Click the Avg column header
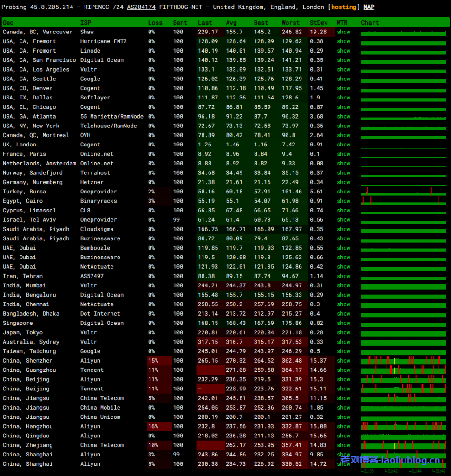The width and height of the screenshot is (451, 476). click(x=231, y=23)
